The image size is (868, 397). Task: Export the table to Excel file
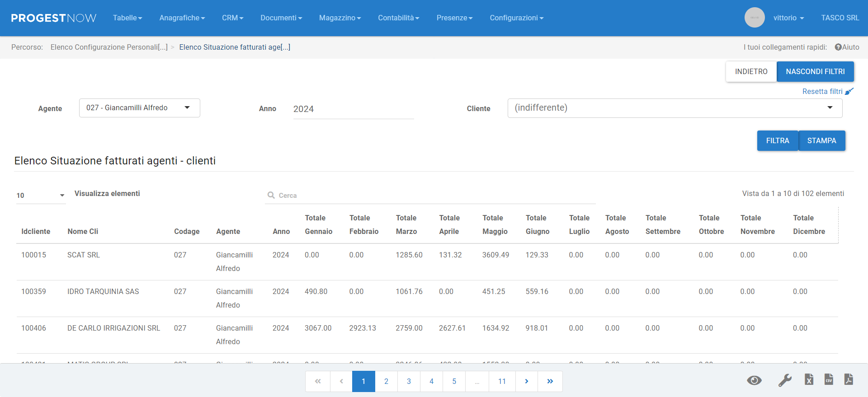pyautogui.click(x=809, y=380)
